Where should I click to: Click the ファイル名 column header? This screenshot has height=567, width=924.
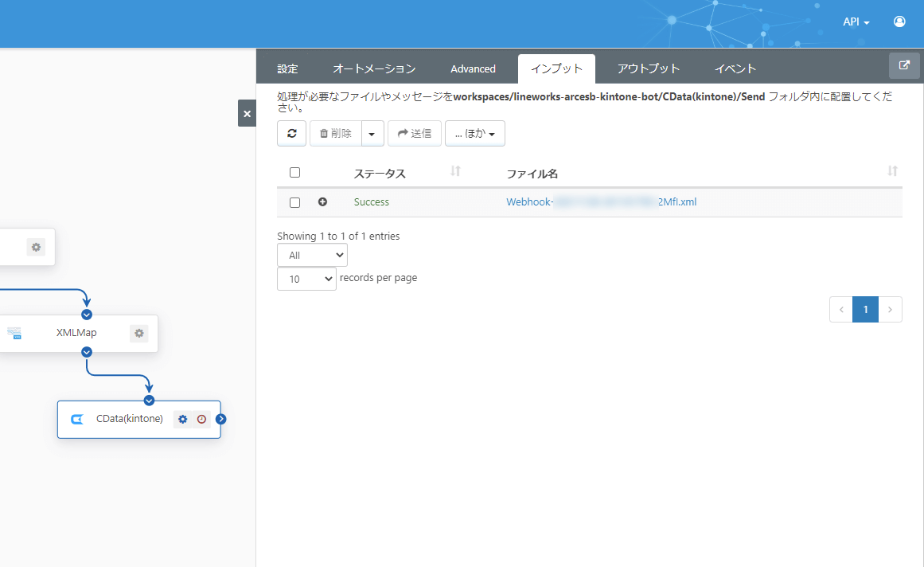pos(532,174)
